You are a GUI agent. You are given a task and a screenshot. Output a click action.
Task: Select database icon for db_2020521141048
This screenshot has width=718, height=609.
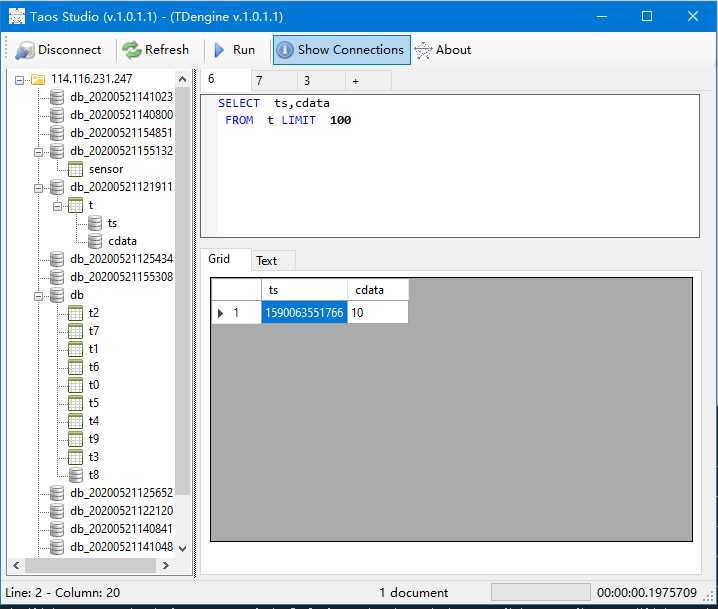(57, 547)
